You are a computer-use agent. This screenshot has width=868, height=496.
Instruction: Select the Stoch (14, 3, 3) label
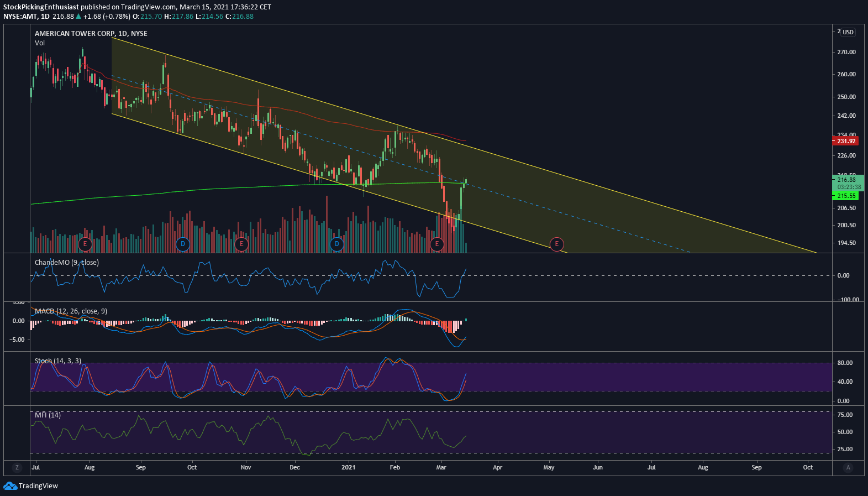(58, 361)
